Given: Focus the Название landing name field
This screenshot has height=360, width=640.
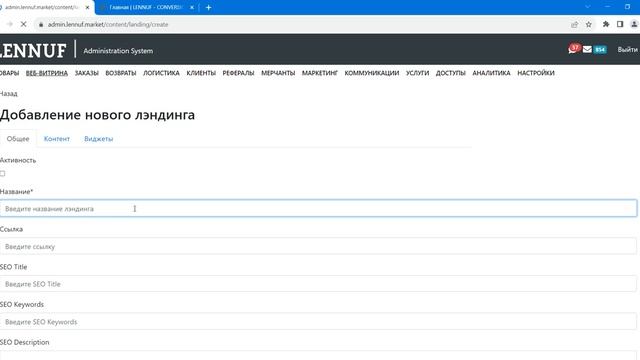Looking at the screenshot, I should pyautogui.click(x=318, y=209).
